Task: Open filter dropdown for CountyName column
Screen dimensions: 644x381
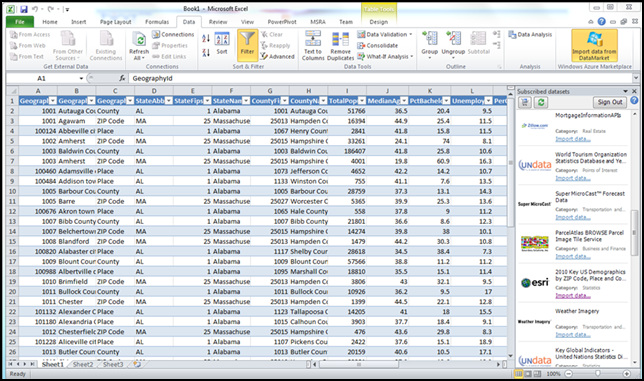Action: [323, 101]
